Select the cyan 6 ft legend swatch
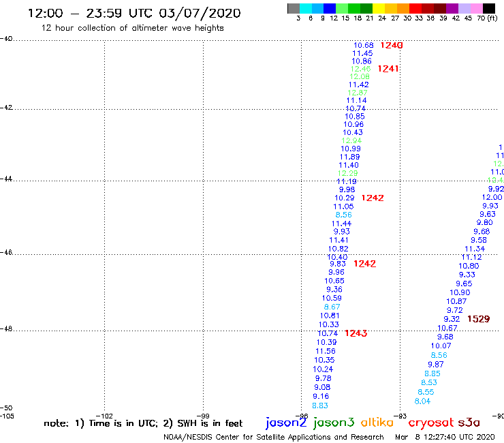504x443 pixels. point(305,8)
